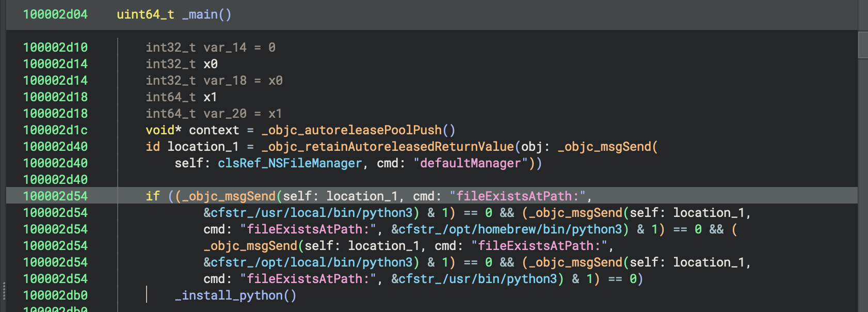The image size is (868, 312).
Task: Follow &cfstr_/usr/local/bin/python3 reference
Action: (x=308, y=213)
